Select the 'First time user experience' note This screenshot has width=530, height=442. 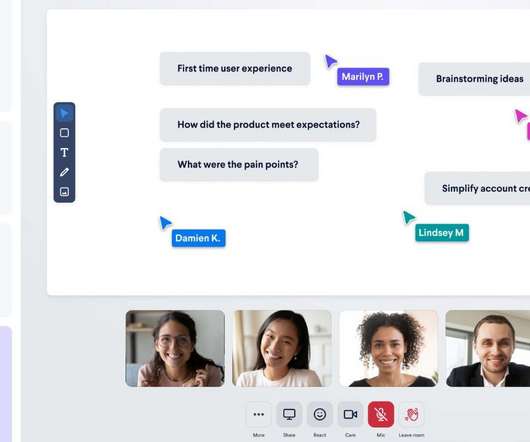tap(235, 69)
